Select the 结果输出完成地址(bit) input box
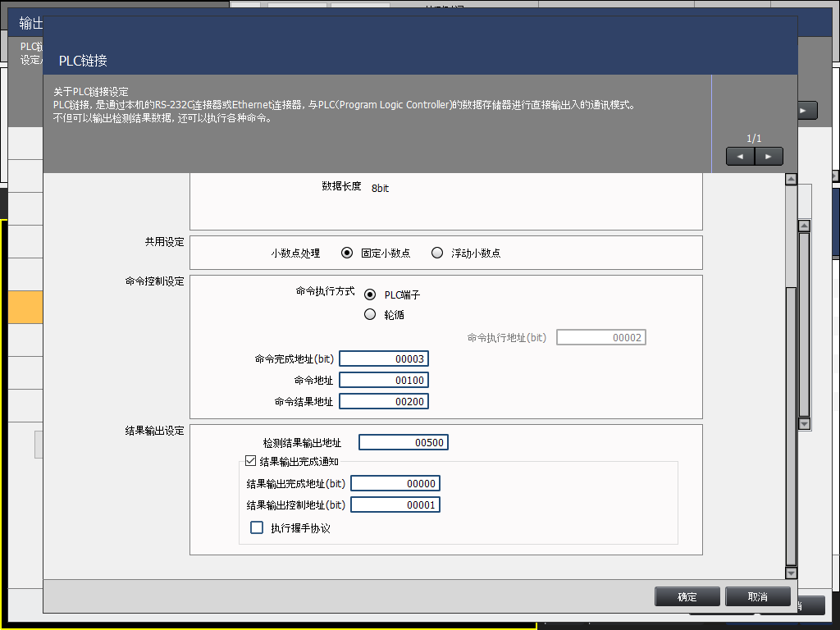Image resolution: width=840 pixels, height=630 pixels. point(395,483)
